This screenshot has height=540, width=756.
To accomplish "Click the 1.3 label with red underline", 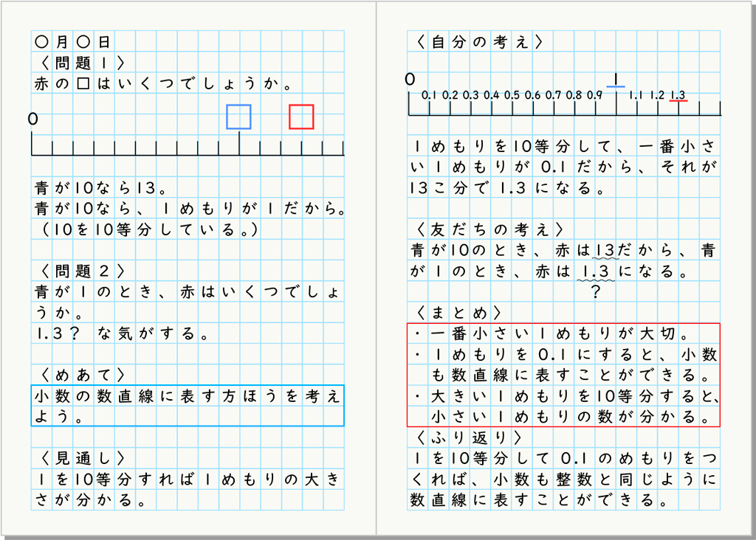I will tap(678, 95).
